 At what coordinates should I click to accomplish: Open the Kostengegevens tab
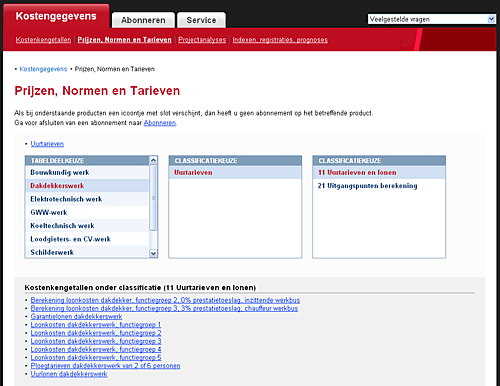pos(56,16)
